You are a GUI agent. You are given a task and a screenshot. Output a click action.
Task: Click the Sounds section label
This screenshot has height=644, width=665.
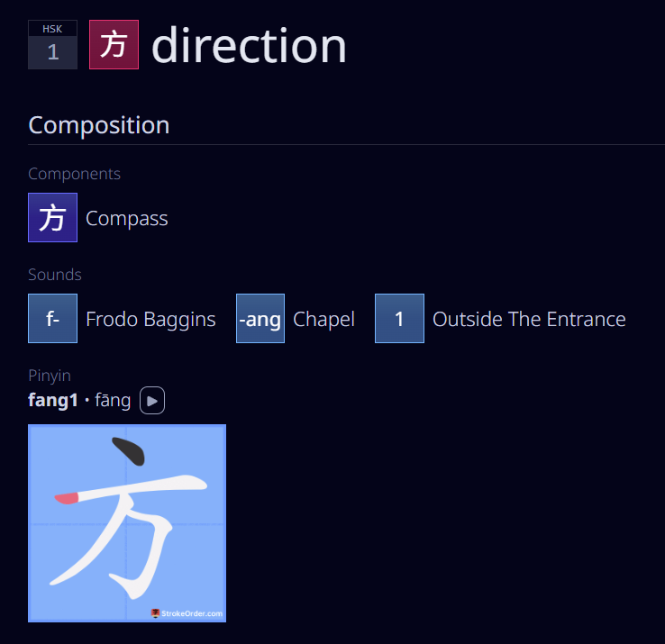pyautogui.click(x=55, y=275)
